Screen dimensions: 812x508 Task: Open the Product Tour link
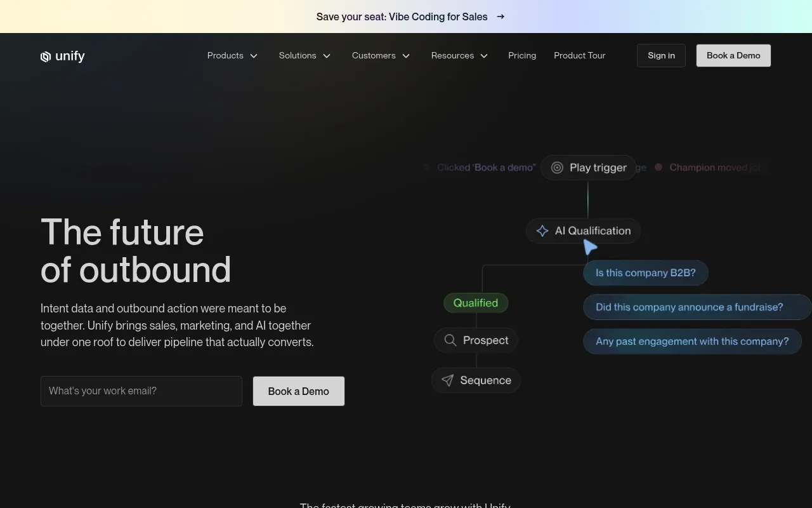point(580,56)
